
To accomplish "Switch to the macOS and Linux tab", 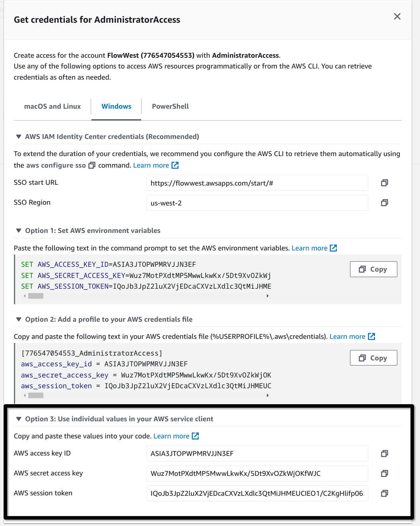I will pos(52,106).
